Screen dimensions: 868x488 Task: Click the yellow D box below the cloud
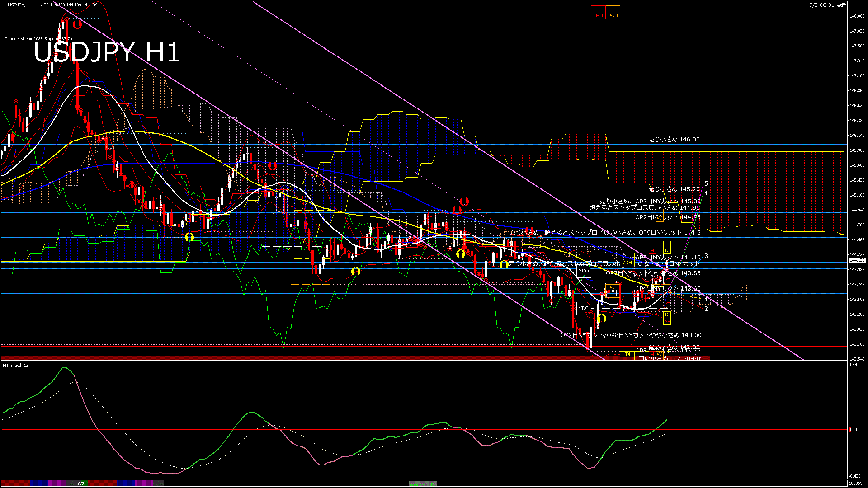tap(667, 318)
